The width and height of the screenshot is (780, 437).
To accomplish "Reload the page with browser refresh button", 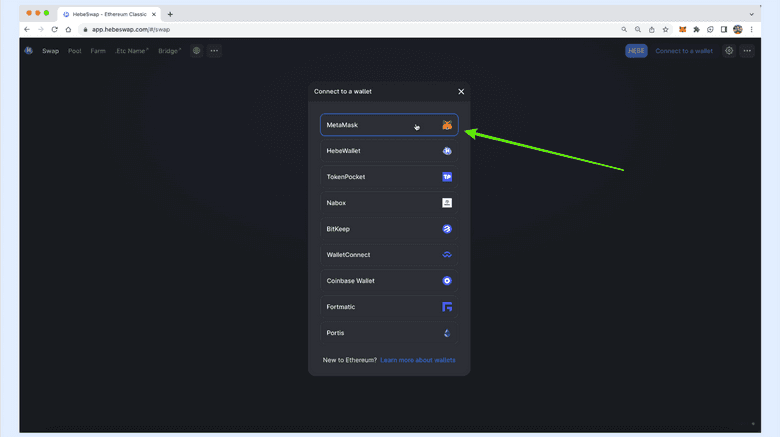I will pyautogui.click(x=54, y=30).
